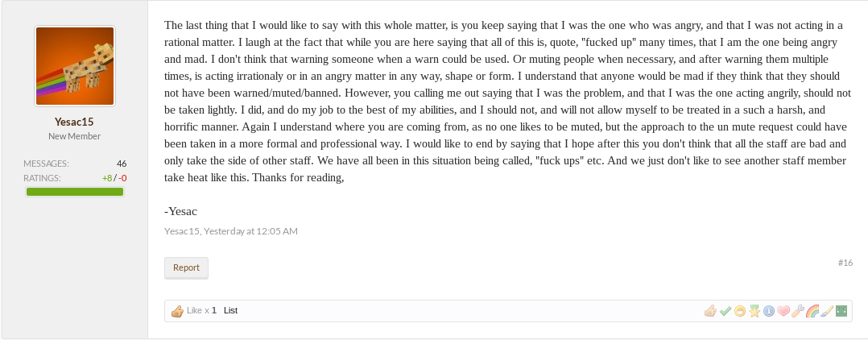Rate the post with the paintbrush icon
Image resolution: width=868 pixels, height=340 pixels.
pyautogui.click(x=826, y=311)
